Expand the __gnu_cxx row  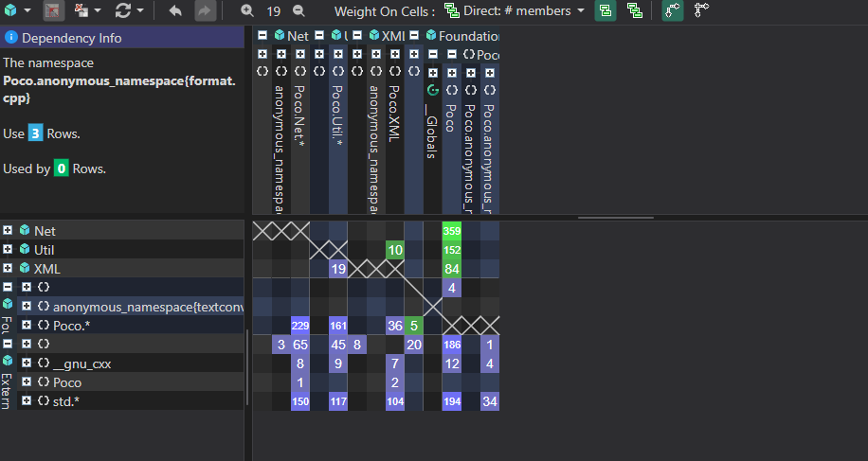tap(26, 363)
